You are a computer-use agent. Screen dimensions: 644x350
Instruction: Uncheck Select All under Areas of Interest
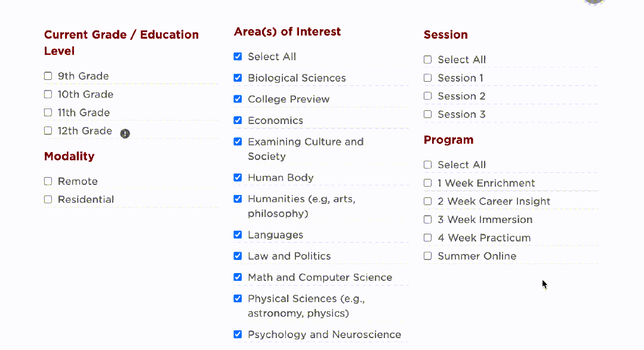point(238,57)
